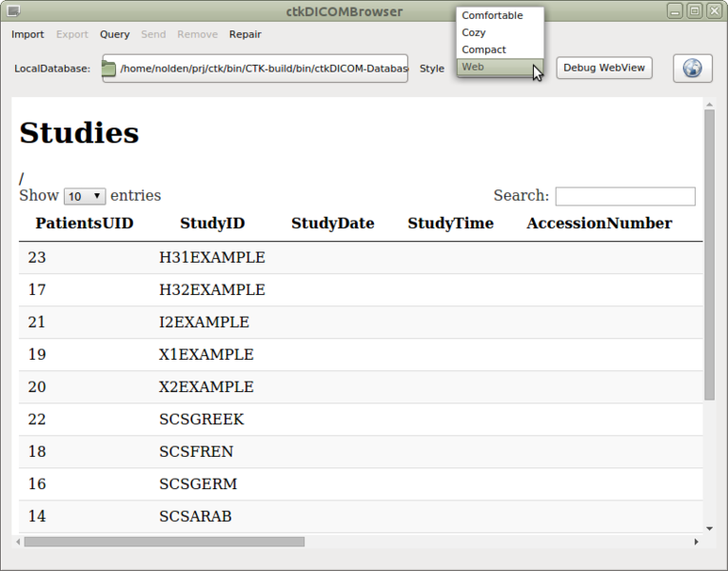Sort table by StudyID column header
728x571 pixels.
click(x=212, y=224)
